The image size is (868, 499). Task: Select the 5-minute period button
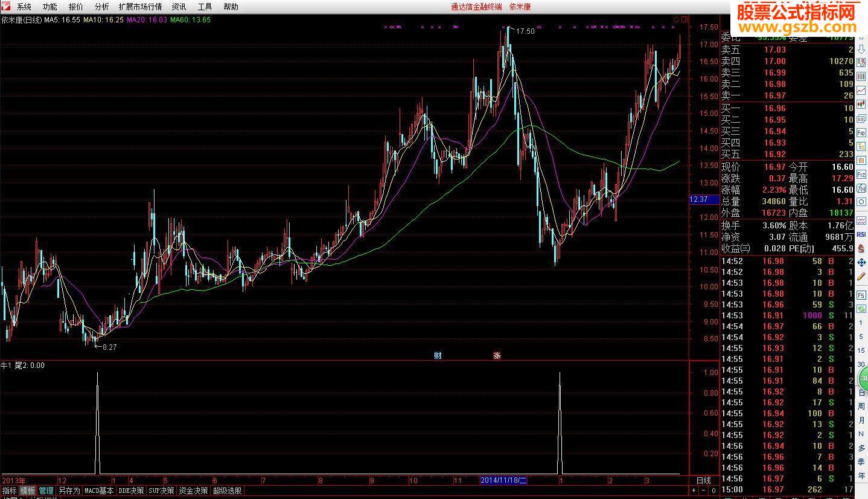(861, 336)
